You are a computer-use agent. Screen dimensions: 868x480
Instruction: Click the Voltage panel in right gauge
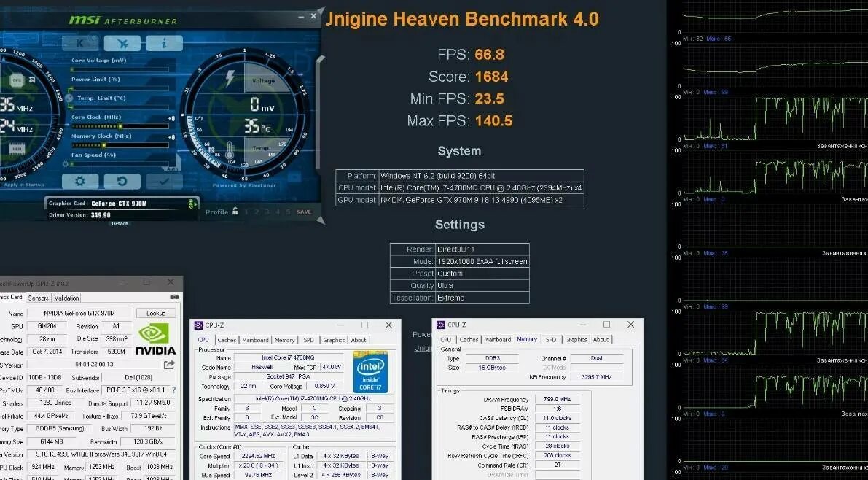pos(263,78)
